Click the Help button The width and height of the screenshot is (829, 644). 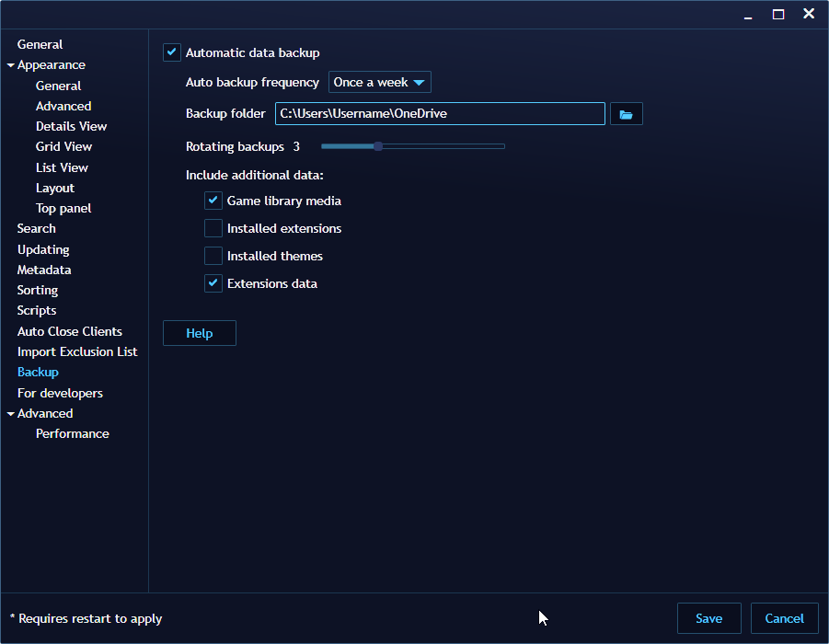(x=200, y=333)
